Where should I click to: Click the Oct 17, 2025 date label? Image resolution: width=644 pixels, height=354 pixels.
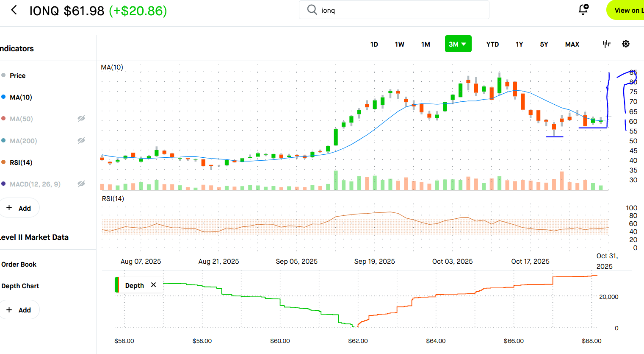pos(530,261)
